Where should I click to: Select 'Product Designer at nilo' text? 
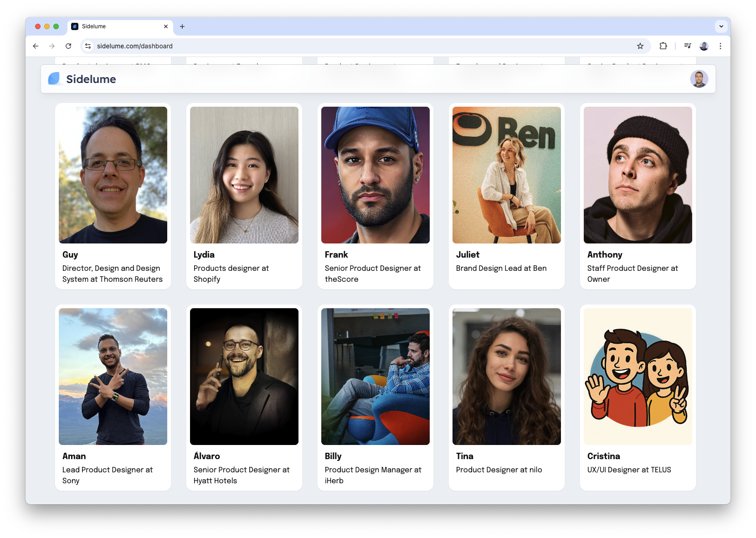(x=499, y=470)
